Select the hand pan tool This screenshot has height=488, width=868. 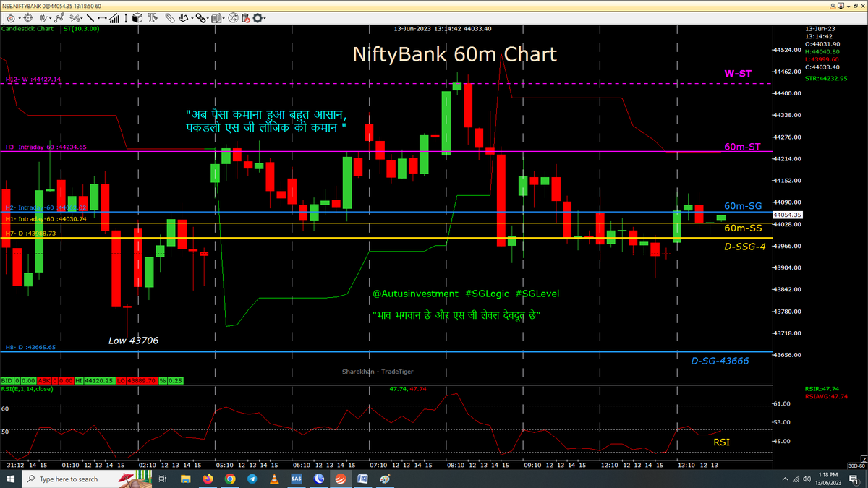point(184,17)
